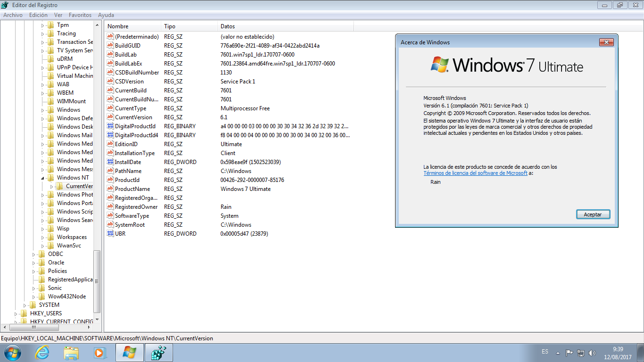The width and height of the screenshot is (644, 362).
Task: Select the Workspaces tree key
Action: click(x=72, y=237)
